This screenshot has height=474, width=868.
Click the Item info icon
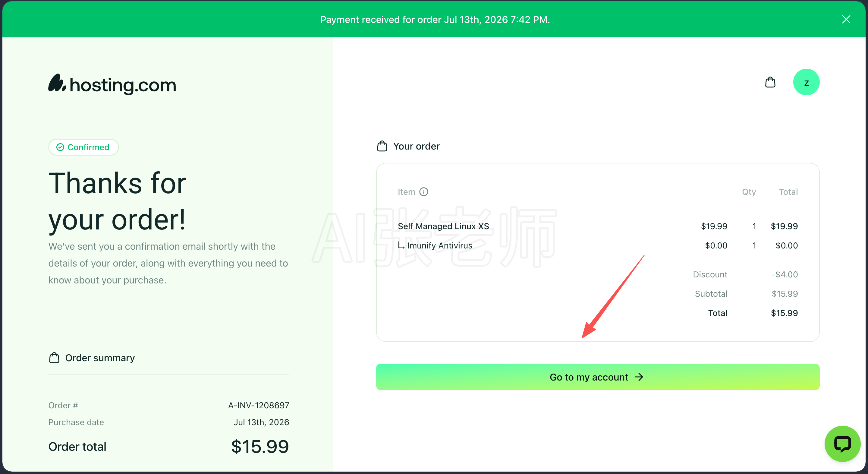(x=423, y=192)
